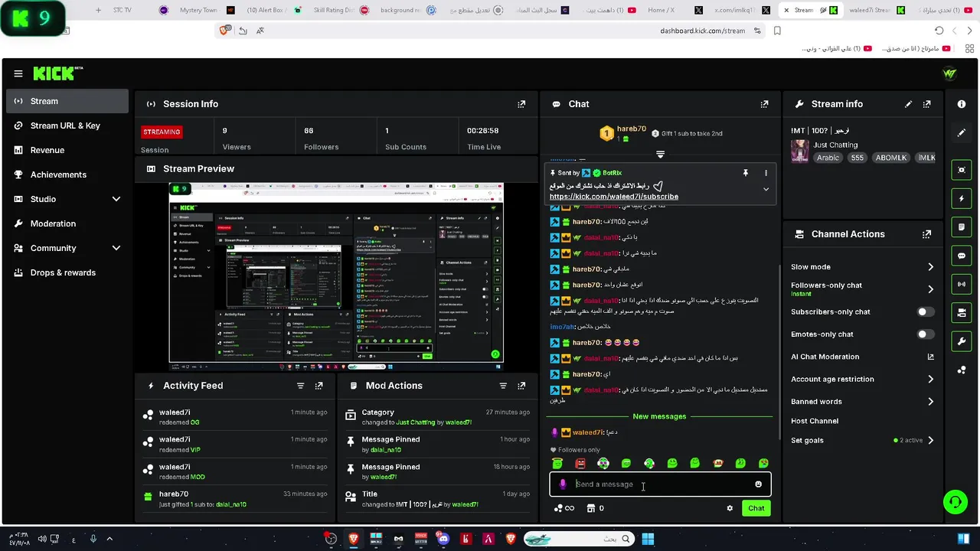Click the Arabic language tag
The width and height of the screenshot is (980, 551).
[x=828, y=158]
